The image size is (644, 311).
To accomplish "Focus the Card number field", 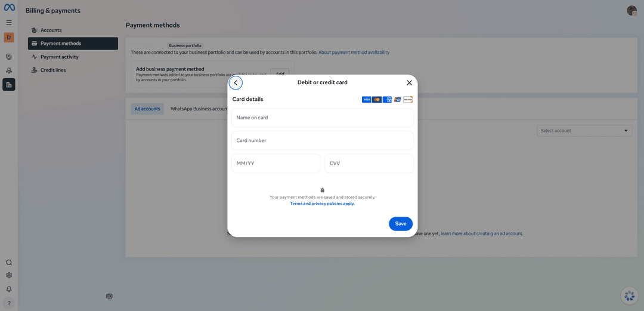I will coord(323,141).
